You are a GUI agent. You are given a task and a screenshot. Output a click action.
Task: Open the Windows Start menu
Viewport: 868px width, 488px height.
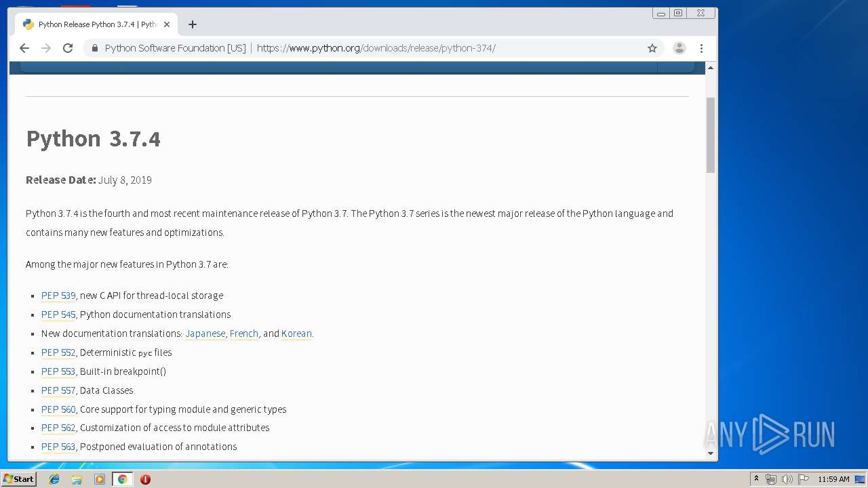pos(18,479)
